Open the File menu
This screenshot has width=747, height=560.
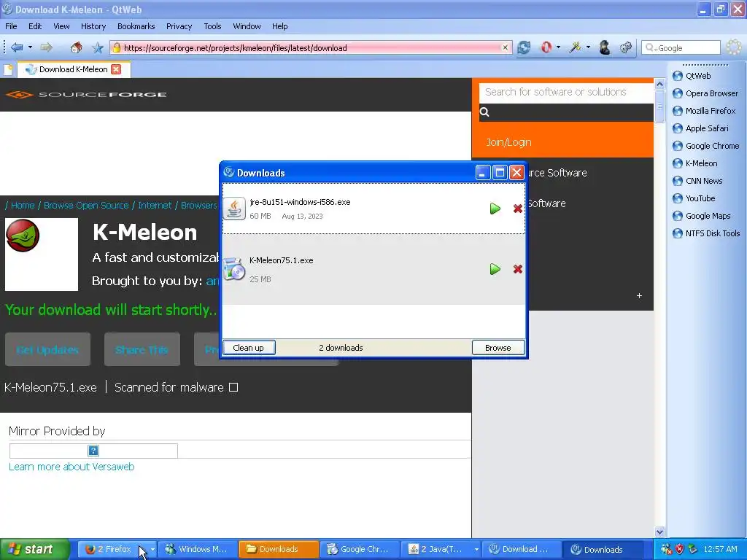click(x=11, y=26)
